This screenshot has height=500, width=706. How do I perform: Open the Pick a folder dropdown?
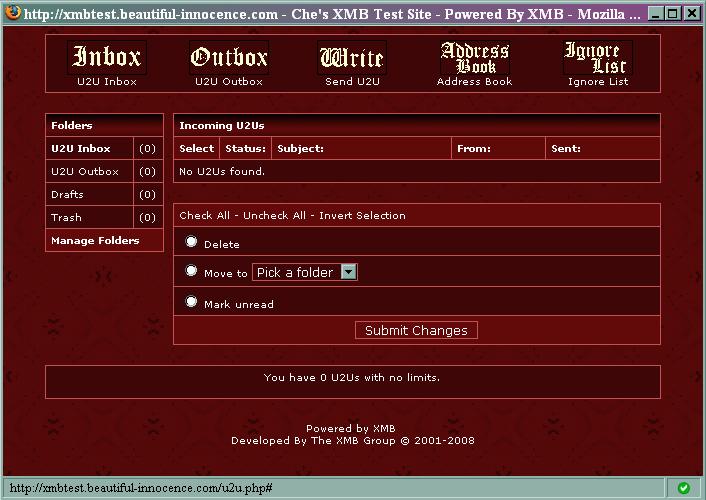click(305, 272)
